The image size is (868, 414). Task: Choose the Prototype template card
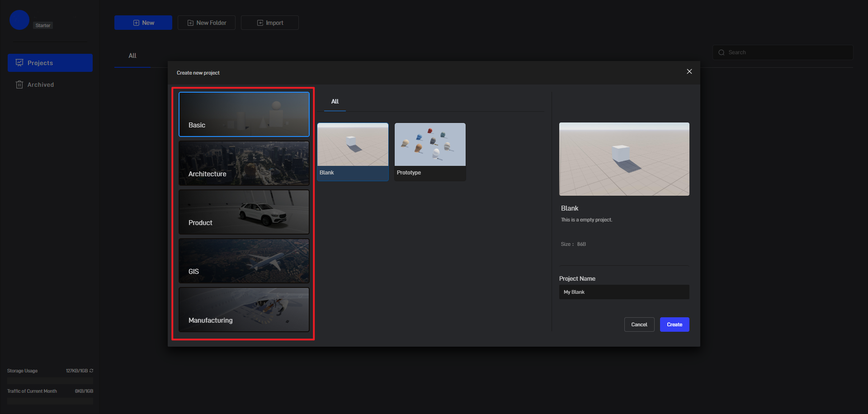[430, 152]
